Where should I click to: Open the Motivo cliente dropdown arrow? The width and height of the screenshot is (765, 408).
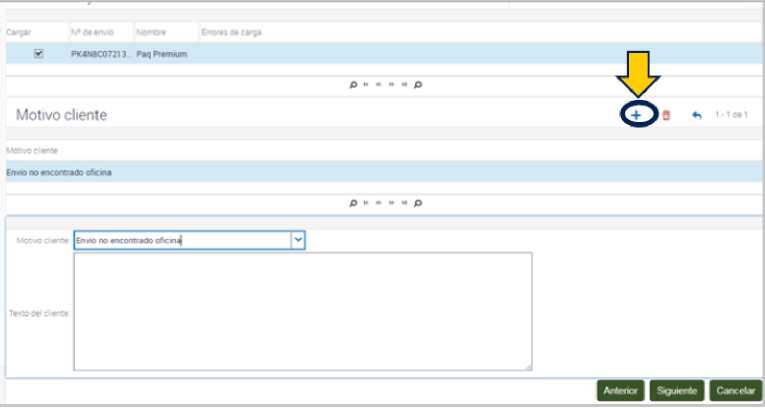coord(297,240)
